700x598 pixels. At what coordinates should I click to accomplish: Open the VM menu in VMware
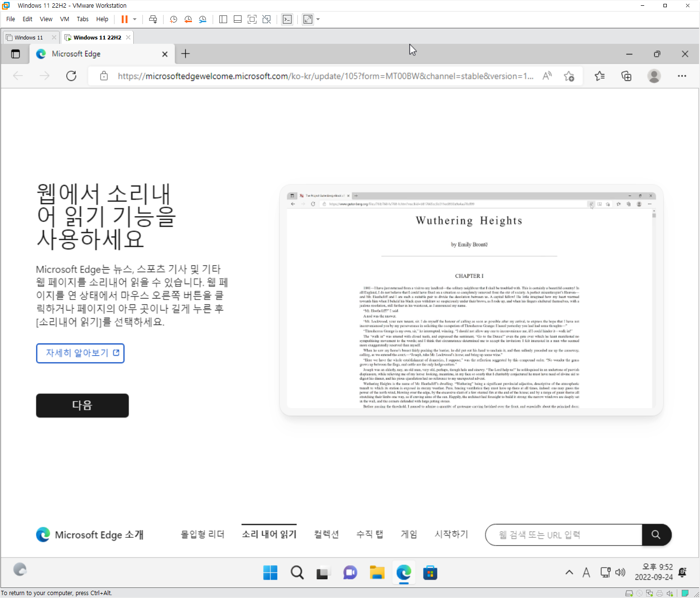coord(64,19)
